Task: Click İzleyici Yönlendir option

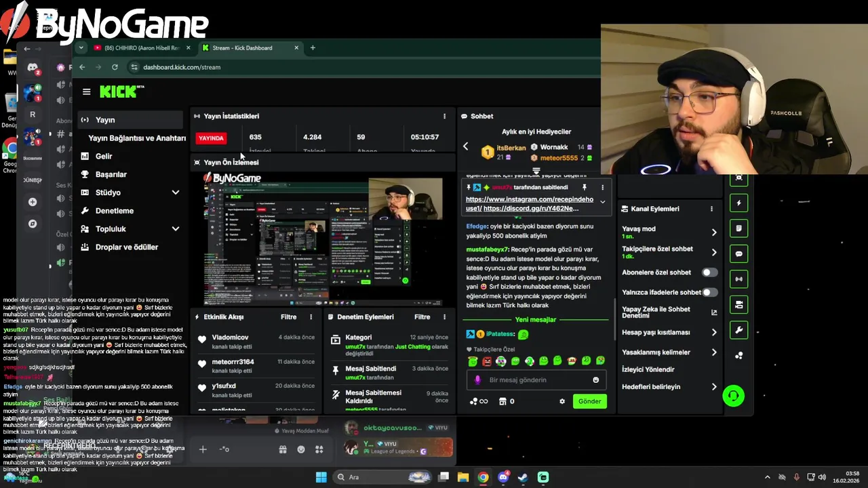Action: (x=648, y=369)
